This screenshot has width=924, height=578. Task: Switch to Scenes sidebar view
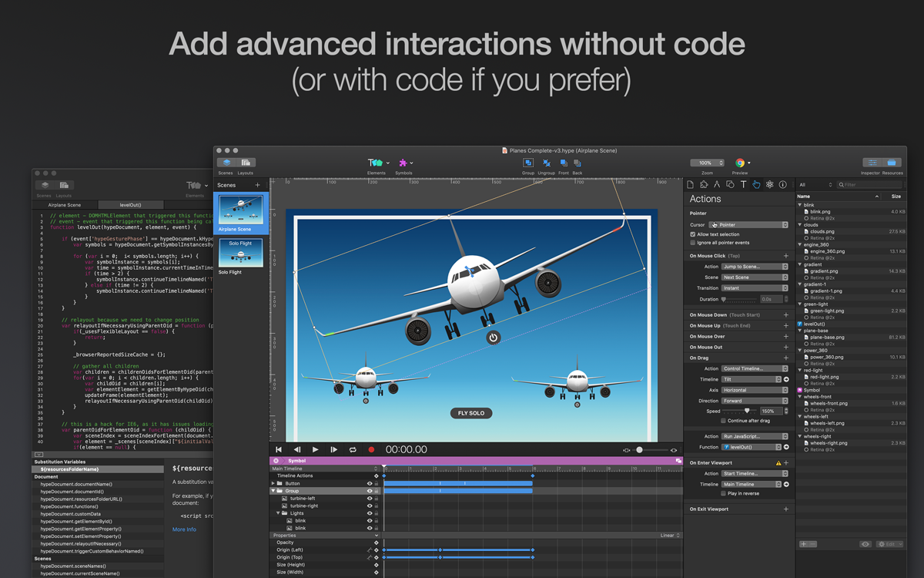[226, 163]
